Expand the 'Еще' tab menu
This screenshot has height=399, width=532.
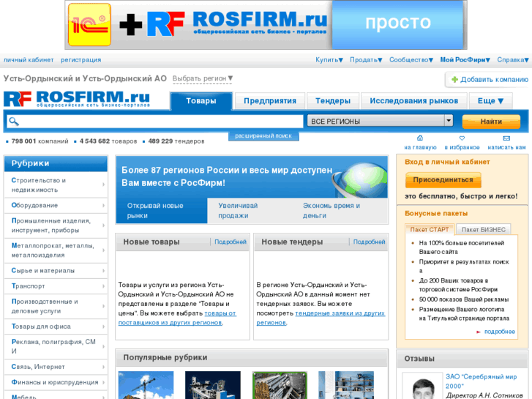(x=490, y=101)
